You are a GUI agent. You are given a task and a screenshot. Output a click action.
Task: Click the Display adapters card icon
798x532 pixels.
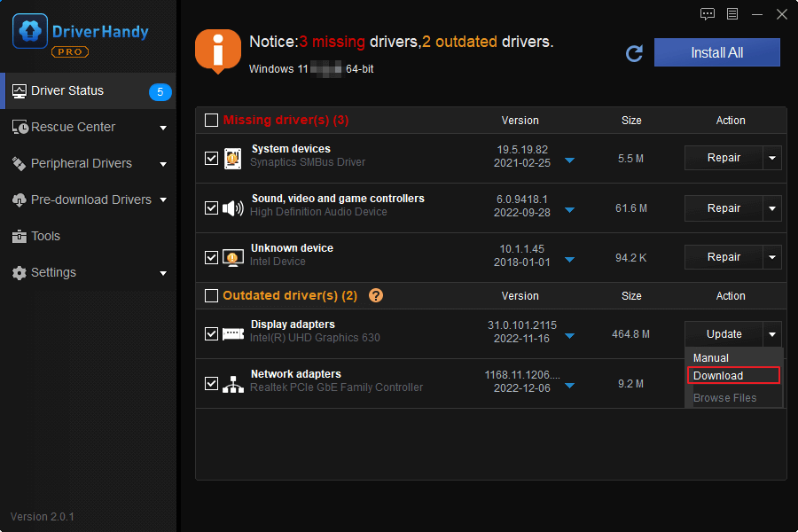pos(233,334)
